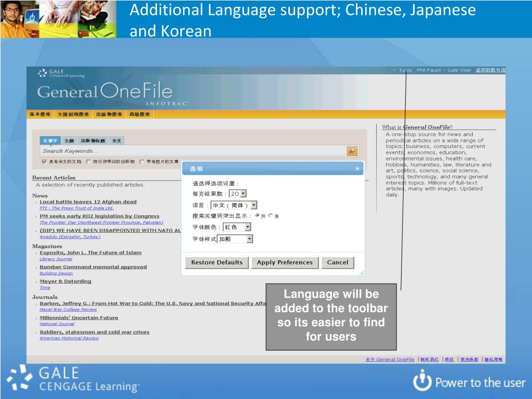Click the orange magnifier search button

pos(352,151)
